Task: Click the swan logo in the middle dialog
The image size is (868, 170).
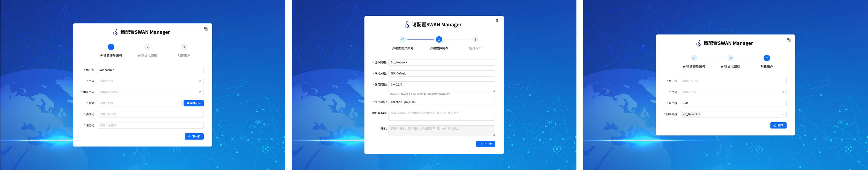Action: pos(407,25)
